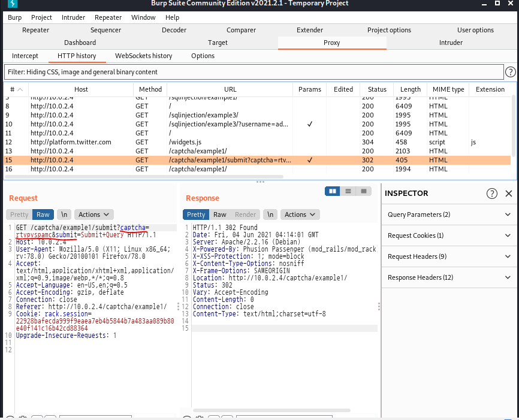
Task: Select combined tabbed layout icon
Action: pyautogui.click(x=363, y=191)
